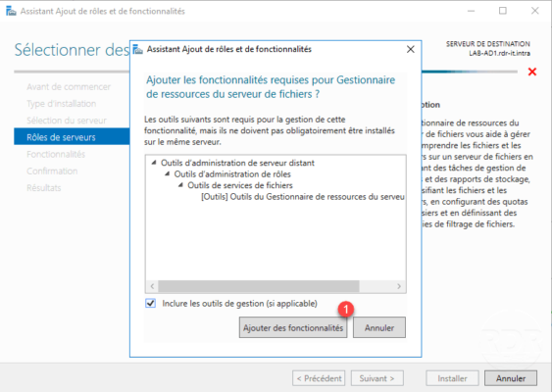Select [Outils] Outils du Gestionnaire de ressources item
The height and width of the screenshot is (392, 552).
pyautogui.click(x=303, y=196)
